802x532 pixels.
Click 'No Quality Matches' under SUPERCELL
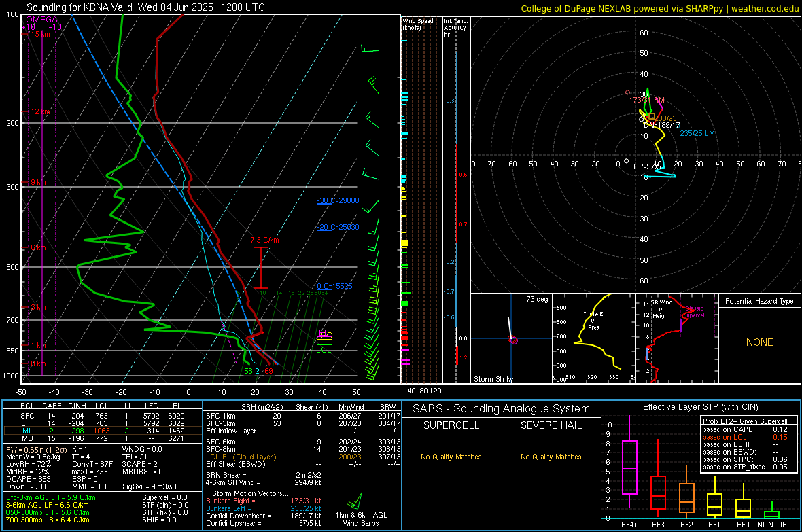[451, 457]
